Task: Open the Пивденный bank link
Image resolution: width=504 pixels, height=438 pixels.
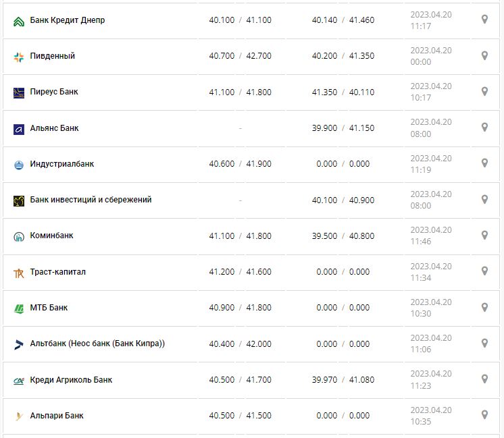Action: coord(53,56)
